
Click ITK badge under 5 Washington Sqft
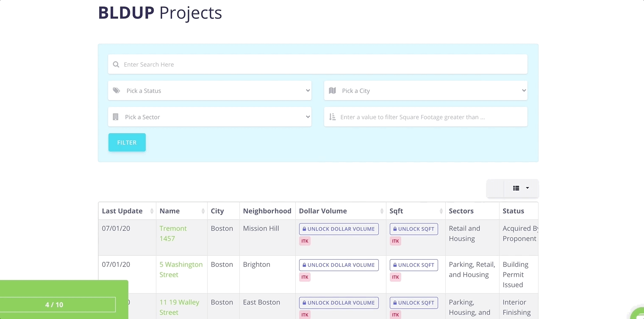point(395,277)
